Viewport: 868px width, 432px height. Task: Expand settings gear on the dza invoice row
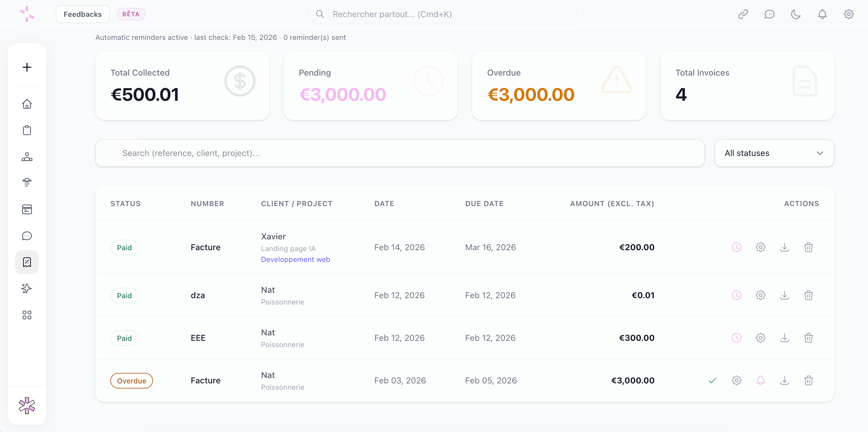761,295
